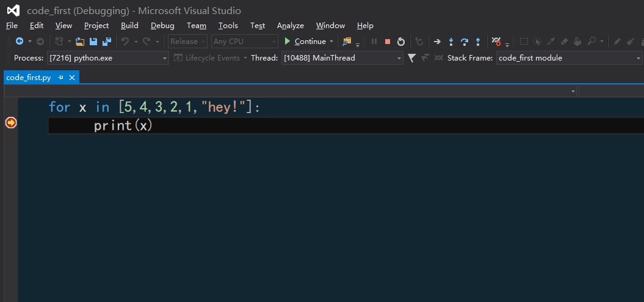Click the zoom magnifier tool icon
Viewport: 644px width, 302px height.
coord(592,41)
